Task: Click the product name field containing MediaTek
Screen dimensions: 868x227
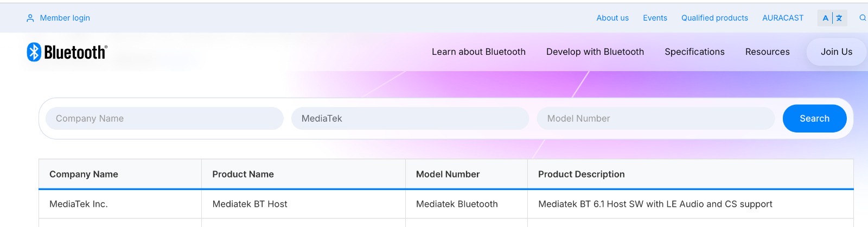Action: pyautogui.click(x=410, y=118)
